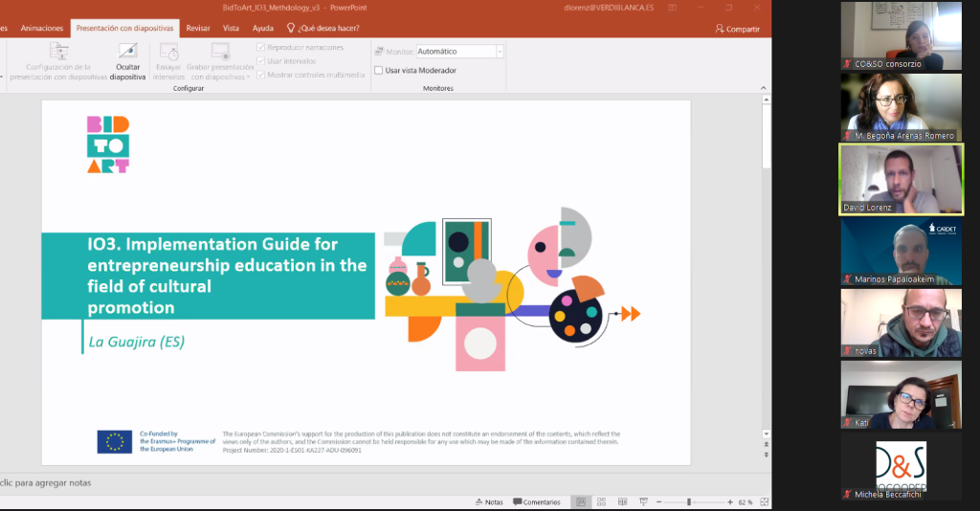This screenshot has width=980, height=511.
Task: Start slideshow from status bar icon
Action: coord(644,501)
